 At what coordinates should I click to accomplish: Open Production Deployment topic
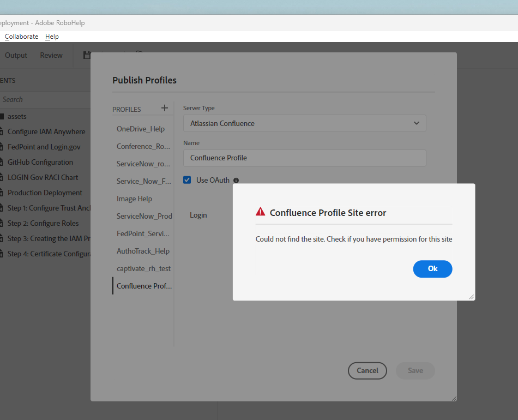[45, 193]
